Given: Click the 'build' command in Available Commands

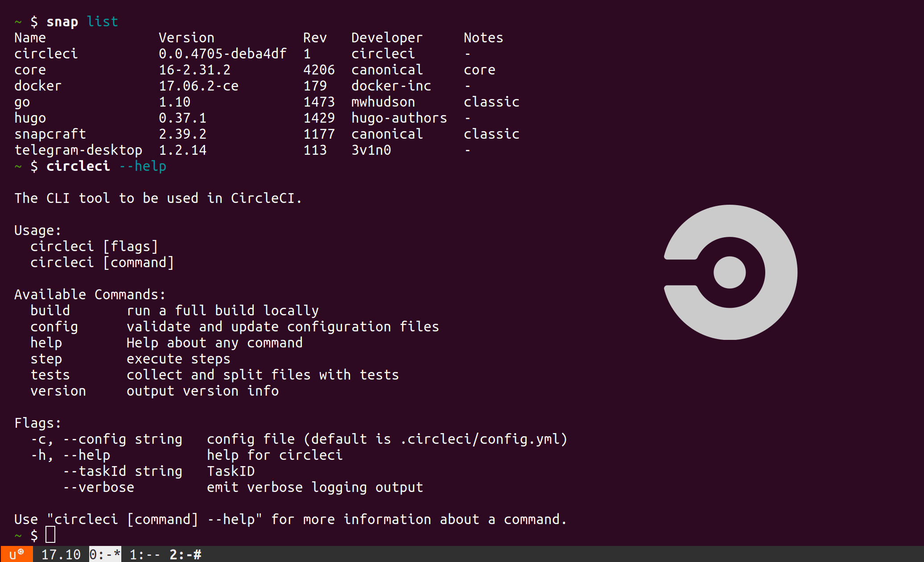Looking at the screenshot, I should coord(50,310).
